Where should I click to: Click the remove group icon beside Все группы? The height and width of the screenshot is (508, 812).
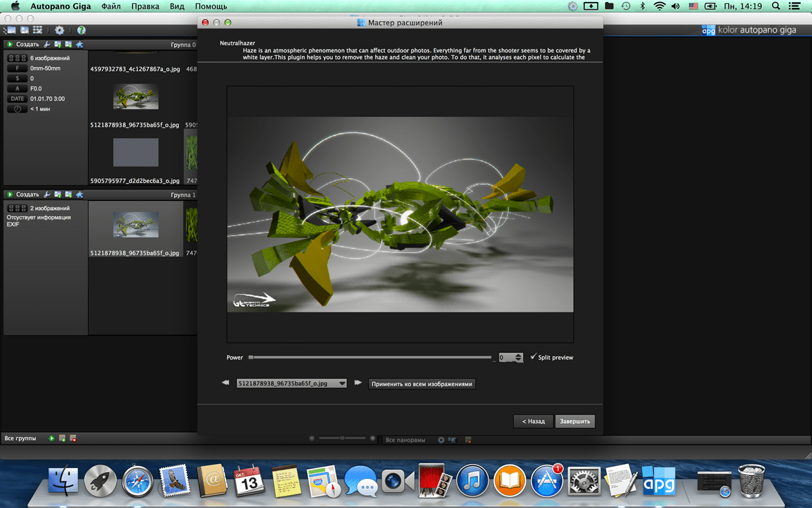pos(73,439)
